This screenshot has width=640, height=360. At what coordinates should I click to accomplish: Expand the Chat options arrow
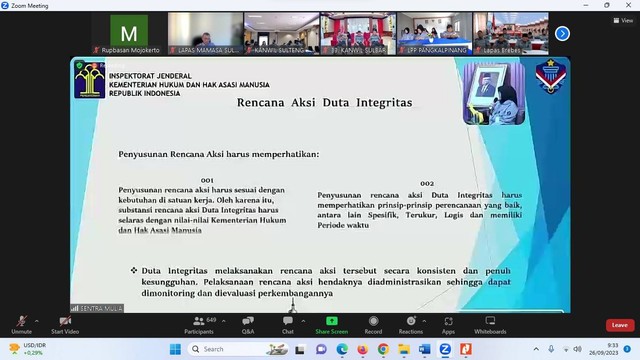coord(303,322)
